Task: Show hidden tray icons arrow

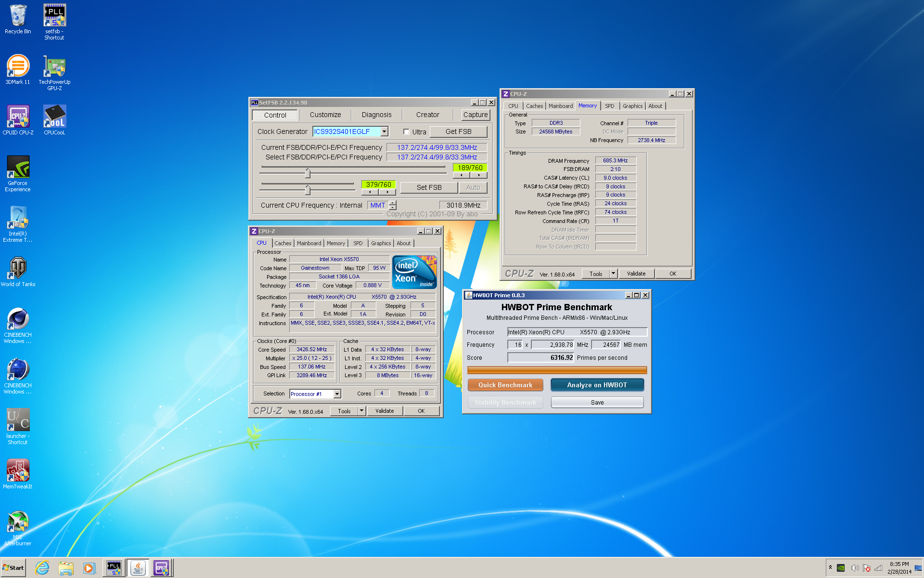Action: pos(830,567)
